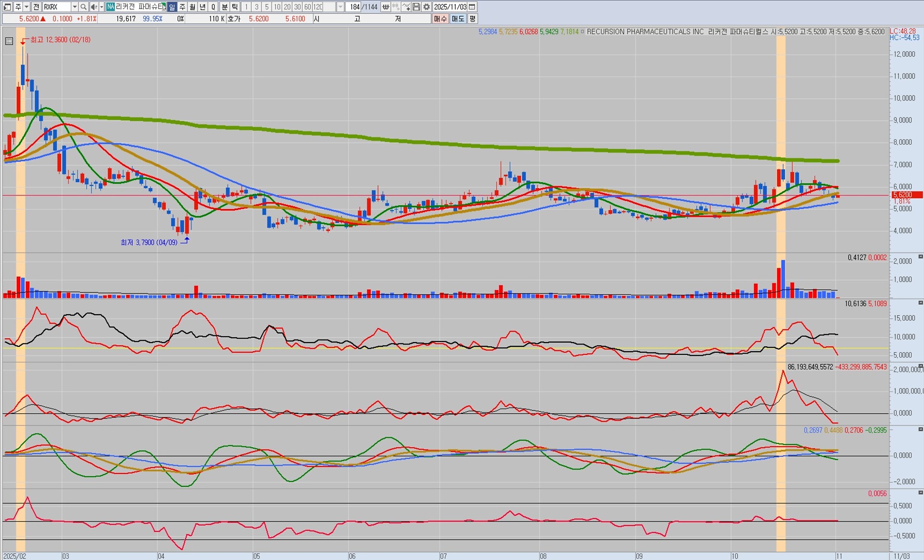Select daily (일) chart period
924x560 pixels.
(x=172, y=7)
